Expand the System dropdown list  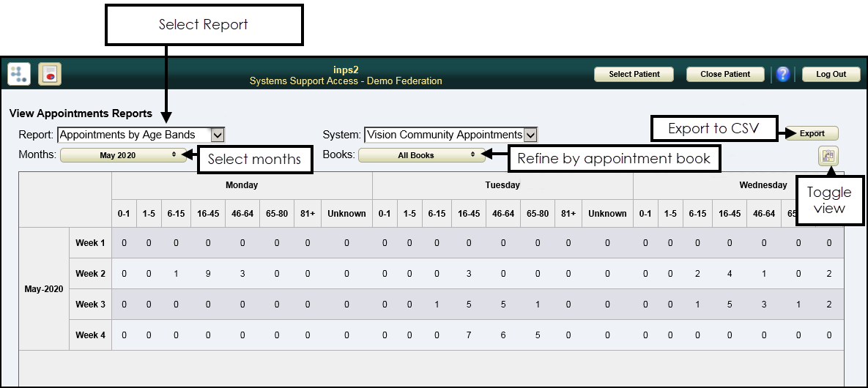530,135
